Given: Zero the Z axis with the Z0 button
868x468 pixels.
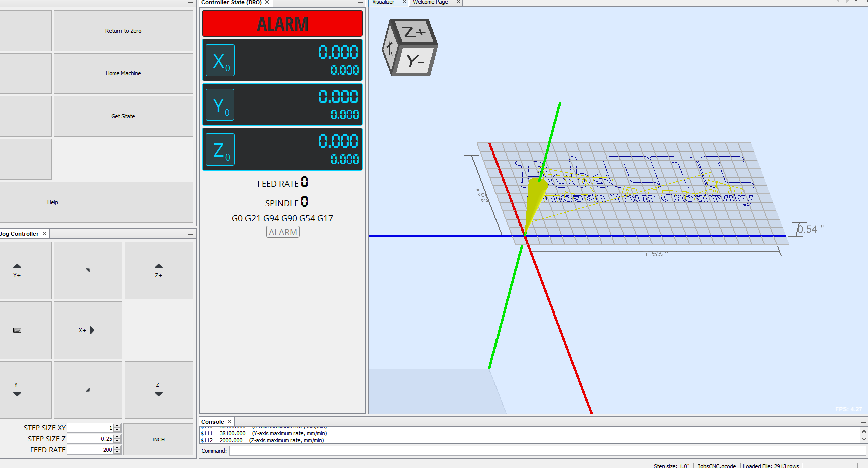Looking at the screenshot, I should point(220,149).
